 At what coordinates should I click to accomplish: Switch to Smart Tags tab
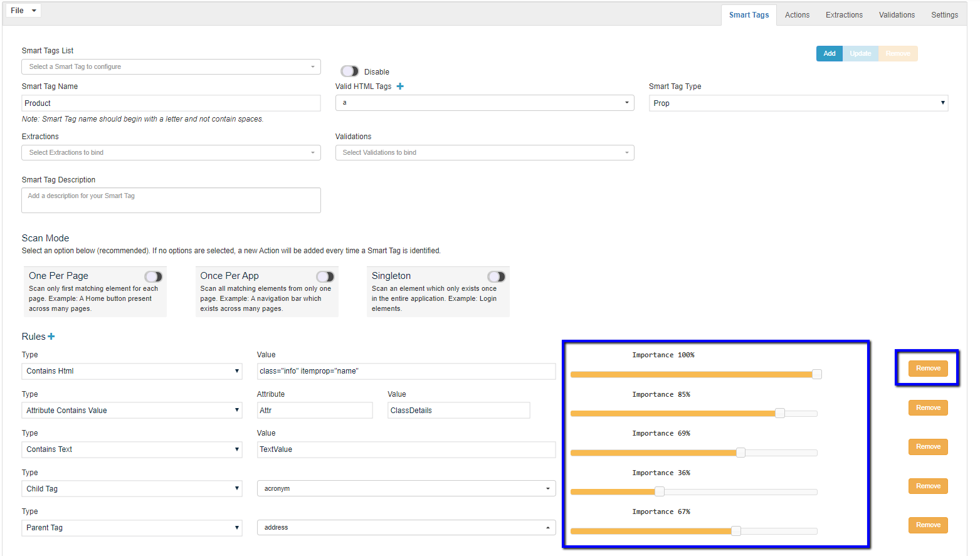(749, 15)
